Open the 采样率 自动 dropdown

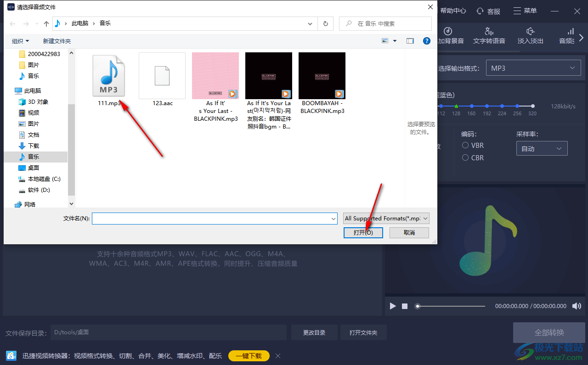(x=542, y=148)
